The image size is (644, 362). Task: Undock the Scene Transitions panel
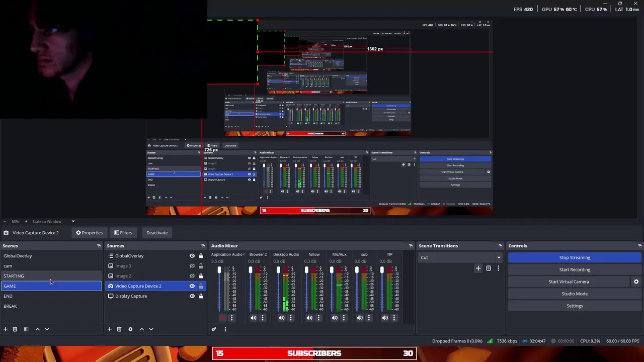click(x=500, y=246)
